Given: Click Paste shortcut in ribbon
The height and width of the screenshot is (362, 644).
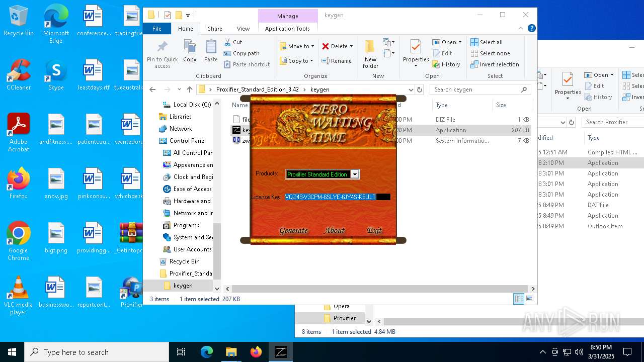Looking at the screenshot, I should (x=247, y=64).
